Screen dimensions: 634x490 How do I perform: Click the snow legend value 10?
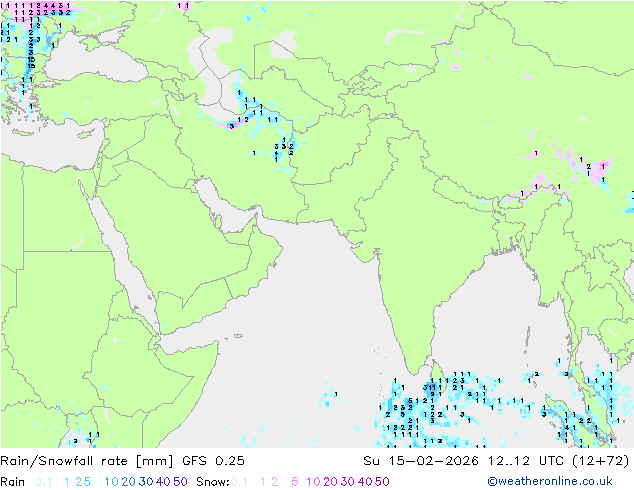pos(313,482)
